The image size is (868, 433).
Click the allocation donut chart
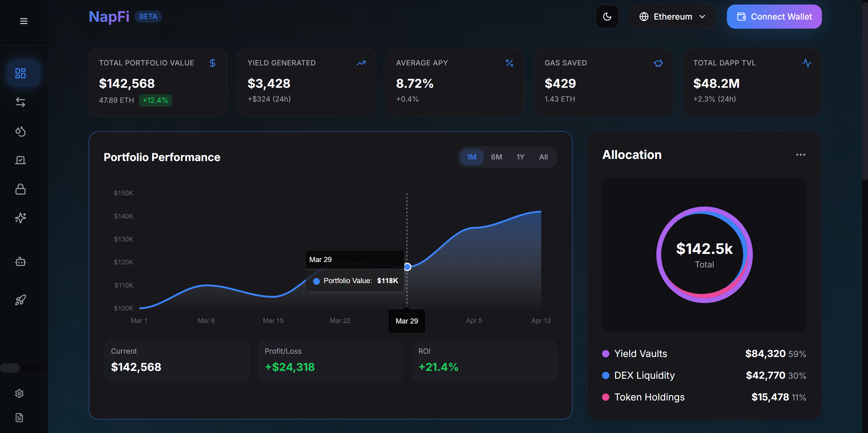(x=704, y=254)
